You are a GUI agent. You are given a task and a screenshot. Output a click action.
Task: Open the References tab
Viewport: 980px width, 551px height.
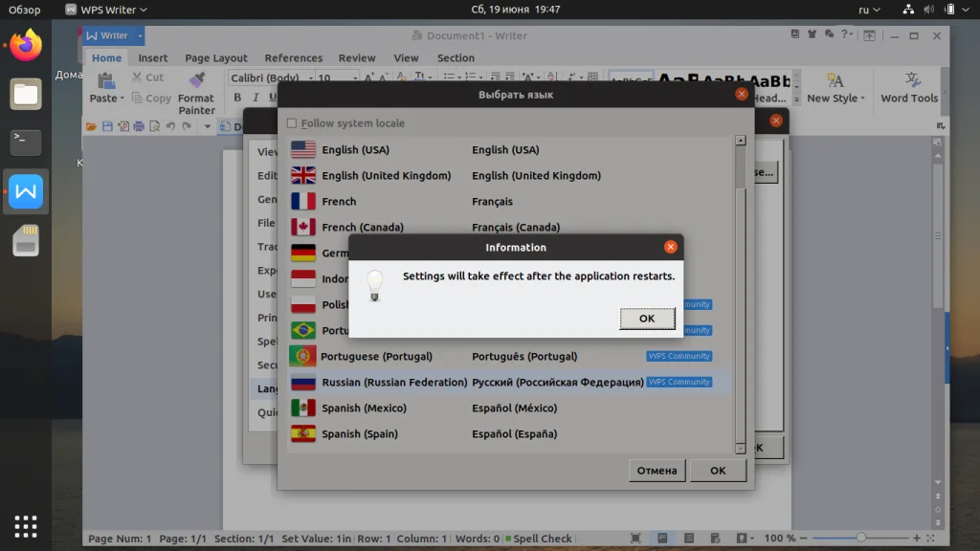click(x=293, y=57)
